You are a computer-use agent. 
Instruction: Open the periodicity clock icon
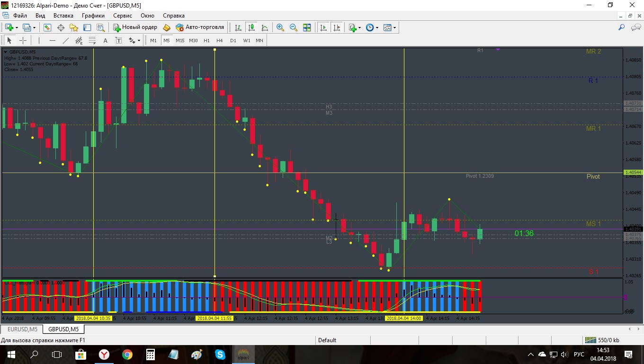coord(370,27)
